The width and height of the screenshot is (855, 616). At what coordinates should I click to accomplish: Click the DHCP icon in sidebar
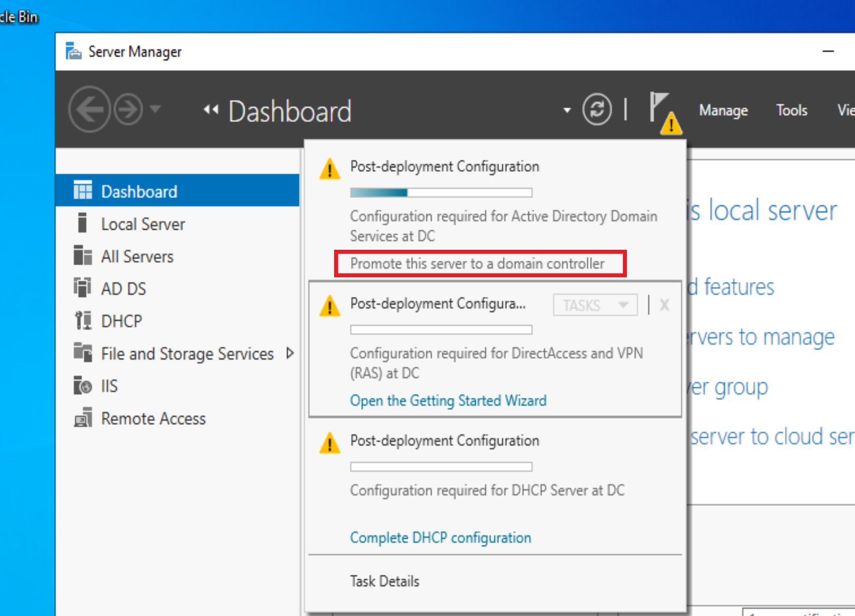83,320
